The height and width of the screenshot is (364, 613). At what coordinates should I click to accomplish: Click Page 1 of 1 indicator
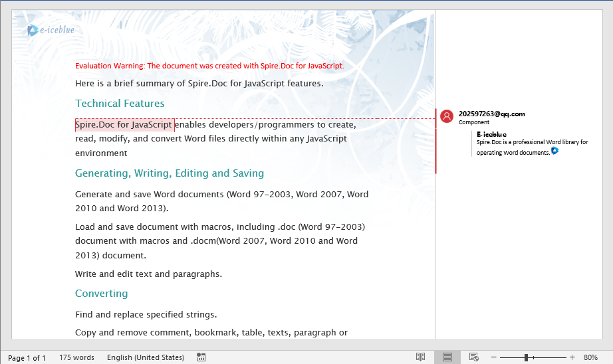tap(27, 358)
